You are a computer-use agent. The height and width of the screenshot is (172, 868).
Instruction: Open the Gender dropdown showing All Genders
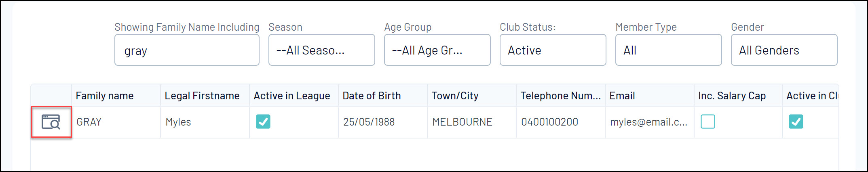point(784,50)
